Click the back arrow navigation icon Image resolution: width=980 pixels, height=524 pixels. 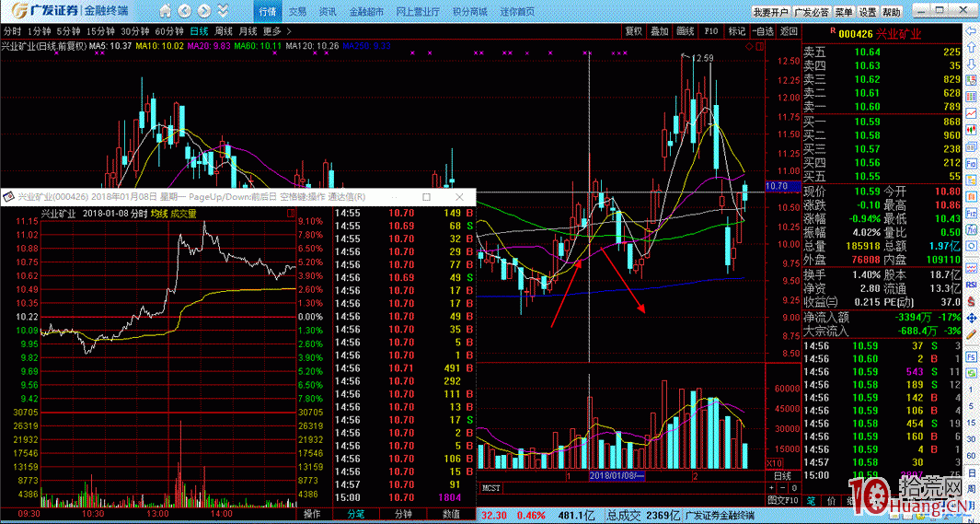pyautogui.click(x=184, y=11)
